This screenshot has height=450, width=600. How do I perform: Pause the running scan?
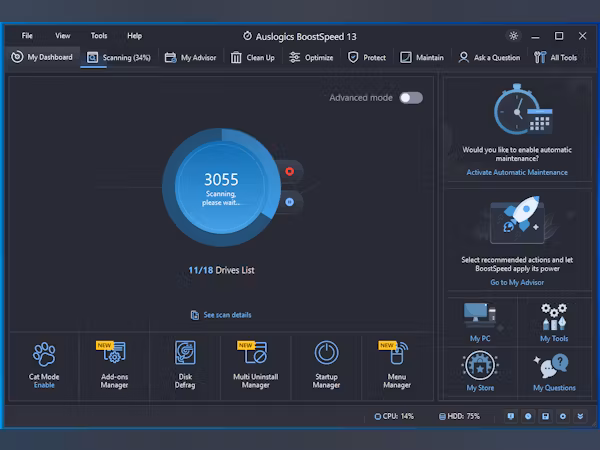289,202
